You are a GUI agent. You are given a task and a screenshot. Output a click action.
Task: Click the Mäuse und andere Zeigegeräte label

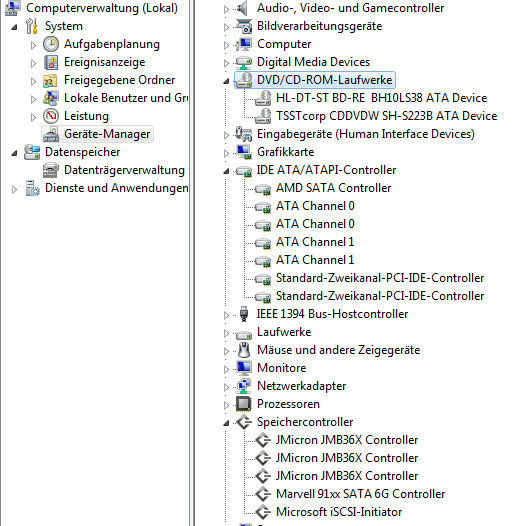339,350
